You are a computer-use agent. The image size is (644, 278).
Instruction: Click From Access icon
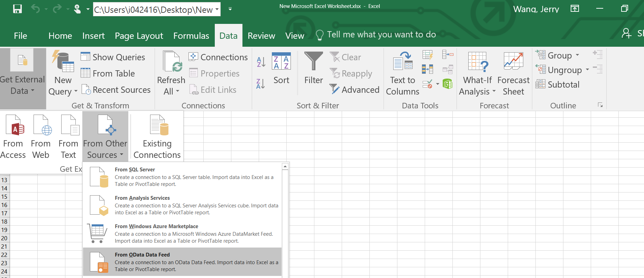(x=13, y=137)
